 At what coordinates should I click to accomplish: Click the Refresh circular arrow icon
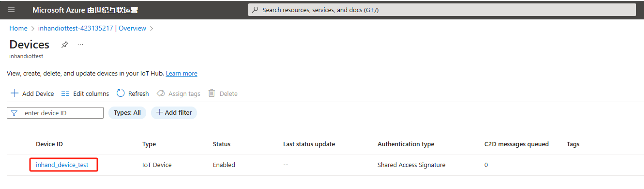[120, 93]
